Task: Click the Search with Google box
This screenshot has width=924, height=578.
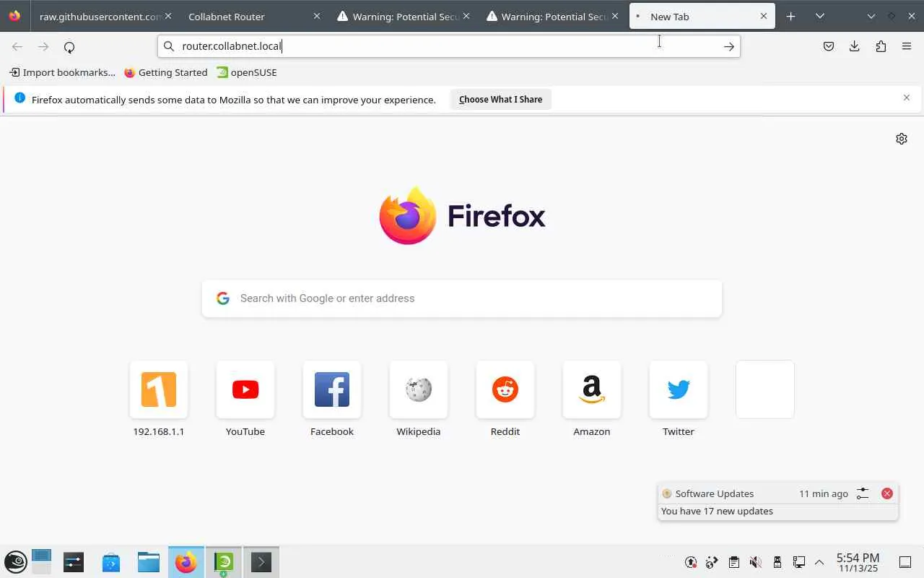Action: [462, 298]
